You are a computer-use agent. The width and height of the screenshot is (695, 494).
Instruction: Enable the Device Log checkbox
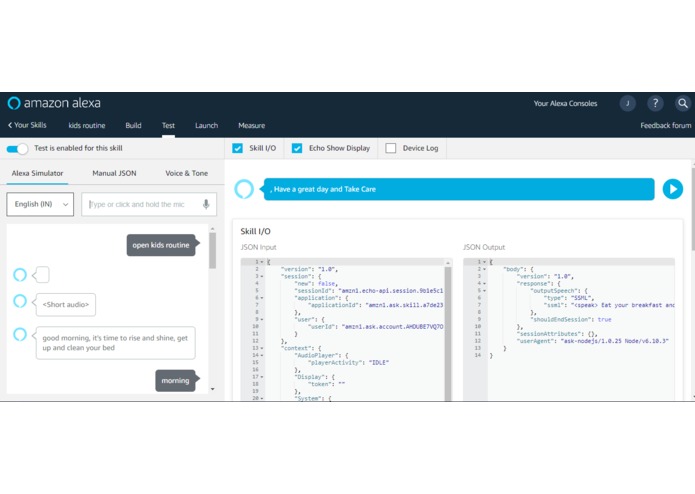pos(390,148)
